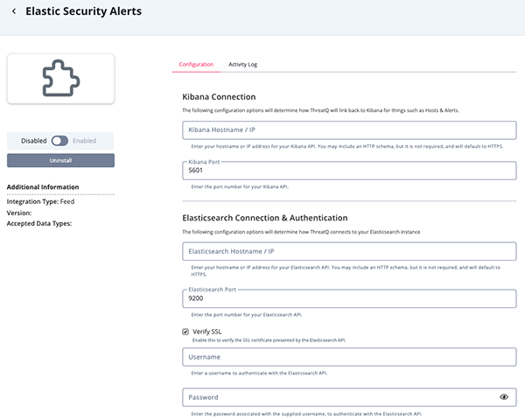Uncheck the Verify SSL checkbox
Viewport: 525px width, 420px height.
[x=185, y=332]
